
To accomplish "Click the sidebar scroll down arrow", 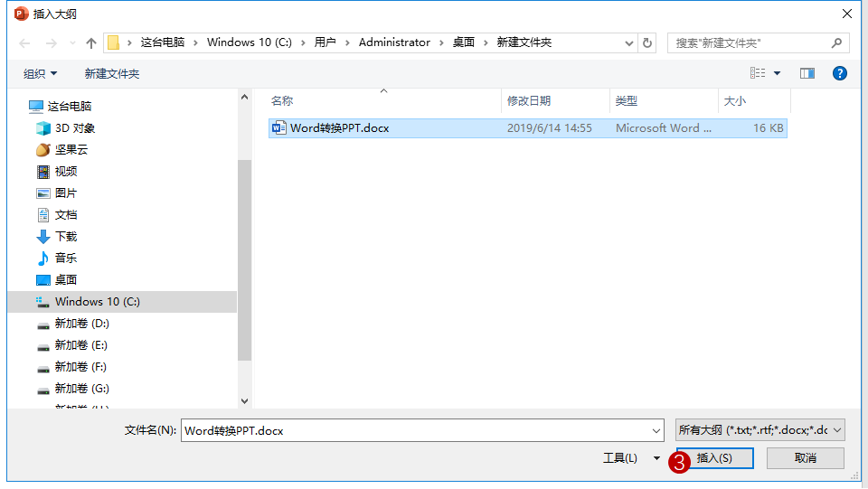I will click(245, 401).
